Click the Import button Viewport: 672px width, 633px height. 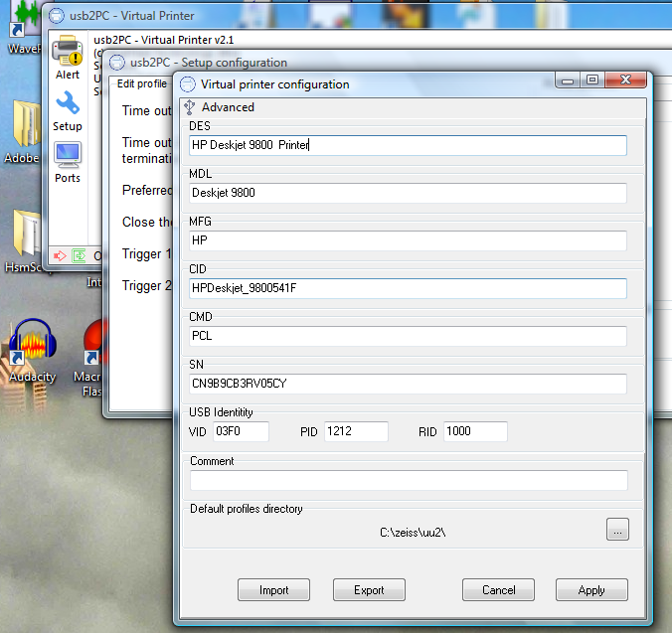coord(273,589)
